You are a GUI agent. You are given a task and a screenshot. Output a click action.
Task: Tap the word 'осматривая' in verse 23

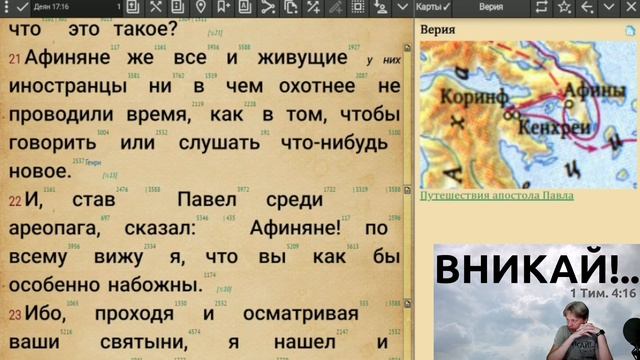click(x=301, y=314)
